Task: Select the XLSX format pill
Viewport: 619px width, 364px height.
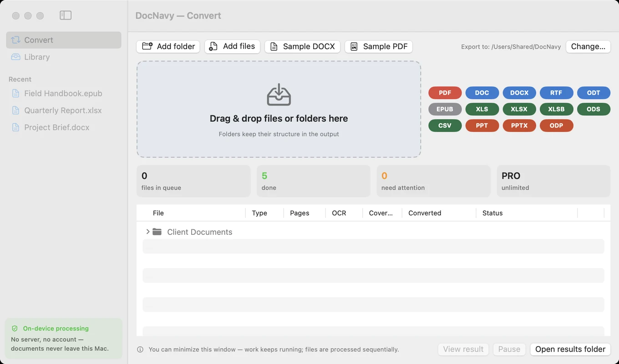Action: 519,109
